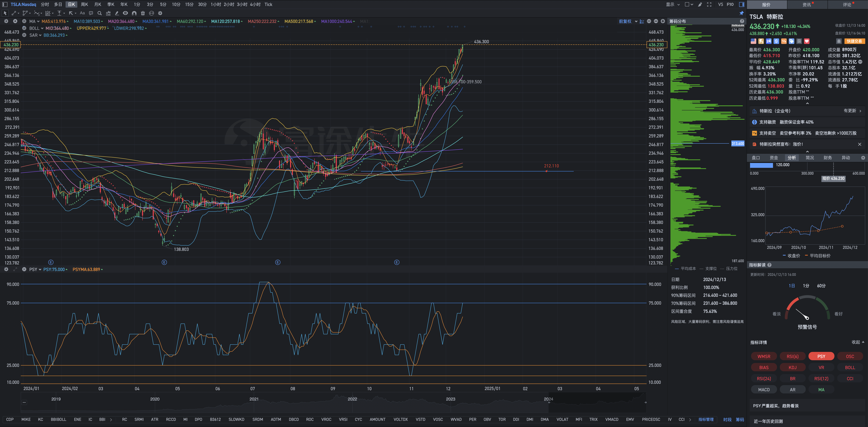Viewport: 868px width, 427px height.
Task: Click the eraser tool in the drawing toolbar
Action: (117, 13)
